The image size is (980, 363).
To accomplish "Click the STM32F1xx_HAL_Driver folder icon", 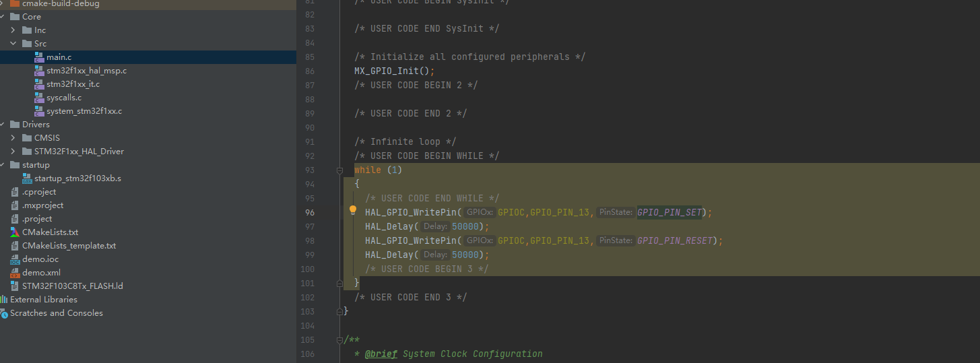I will 27,152.
